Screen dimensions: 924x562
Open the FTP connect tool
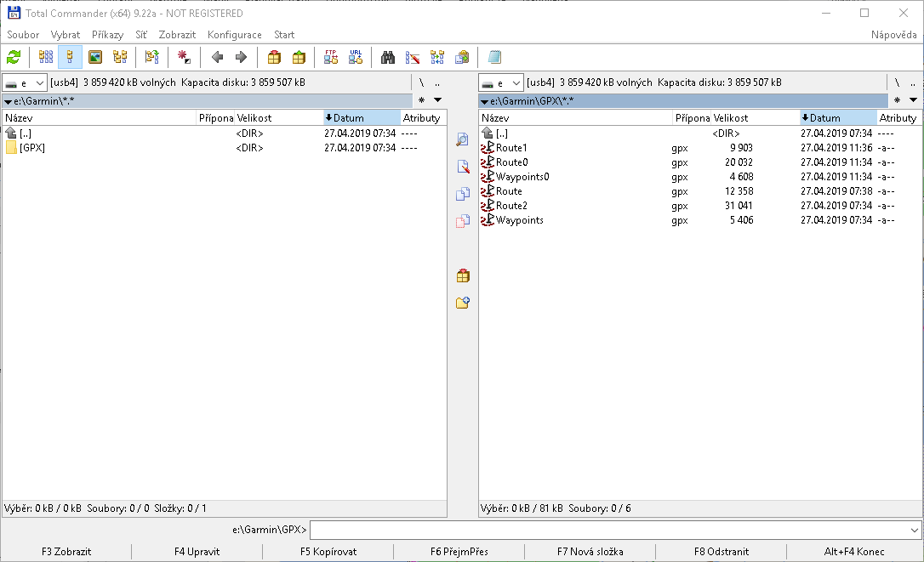click(331, 57)
